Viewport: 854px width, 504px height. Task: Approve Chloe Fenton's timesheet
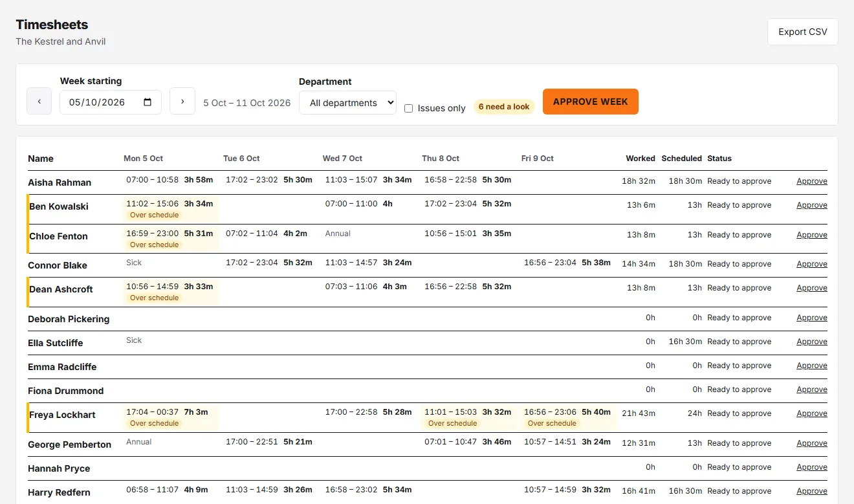coord(811,235)
